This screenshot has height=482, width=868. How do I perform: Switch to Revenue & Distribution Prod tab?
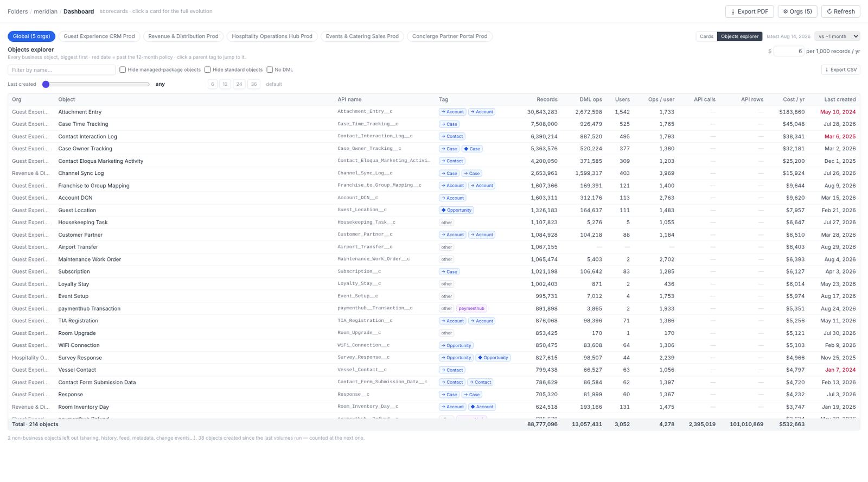183,36
